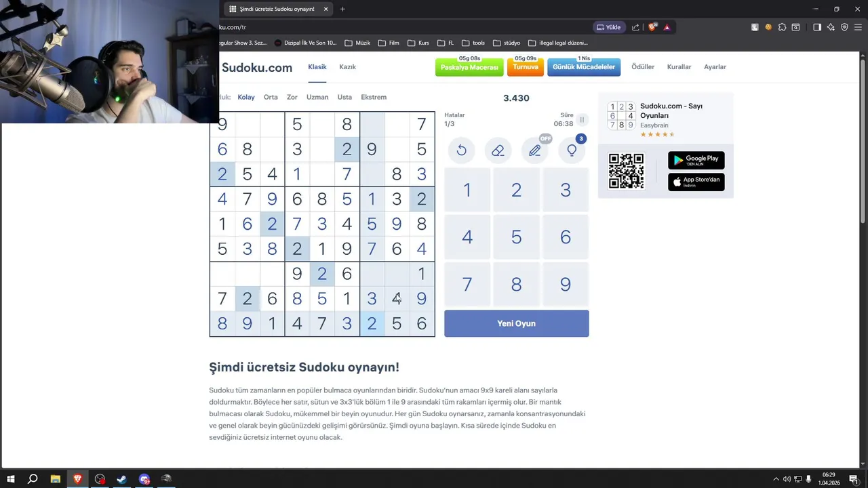868x488 pixels.
Task: Open the FL bookmarks folder
Action: tap(446, 43)
